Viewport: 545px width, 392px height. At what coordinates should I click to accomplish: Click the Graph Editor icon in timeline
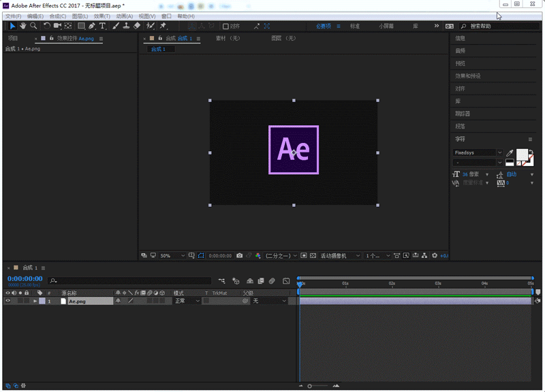pyautogui.click(x=286, y=280)
